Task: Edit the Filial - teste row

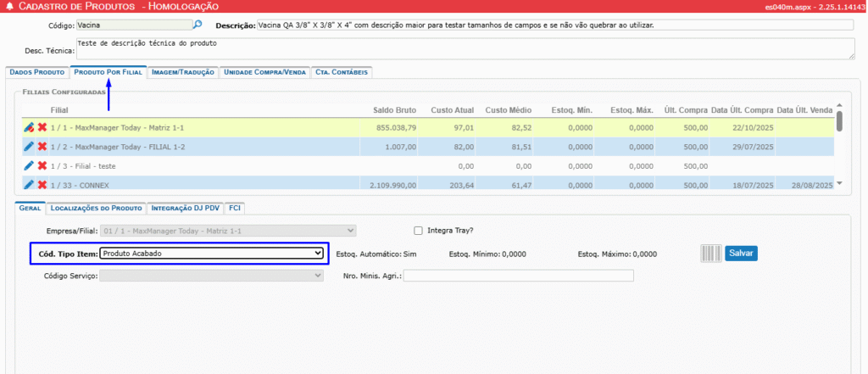Action: (29, 165)
